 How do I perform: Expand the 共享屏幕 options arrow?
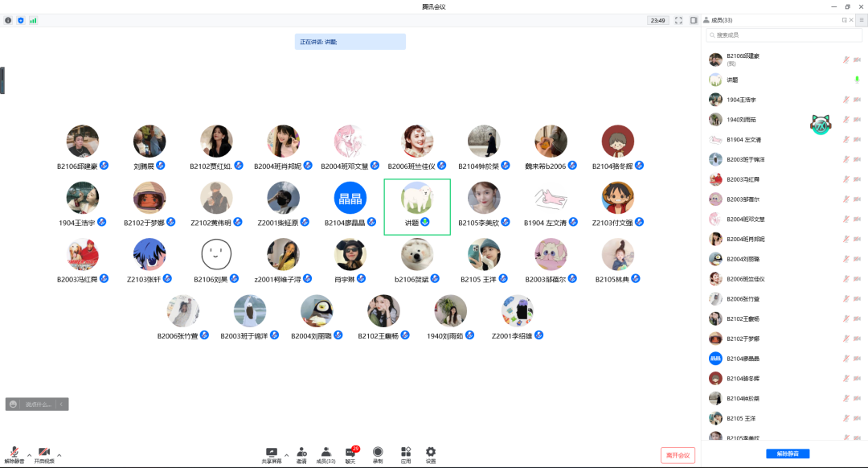tap(286, 455)
